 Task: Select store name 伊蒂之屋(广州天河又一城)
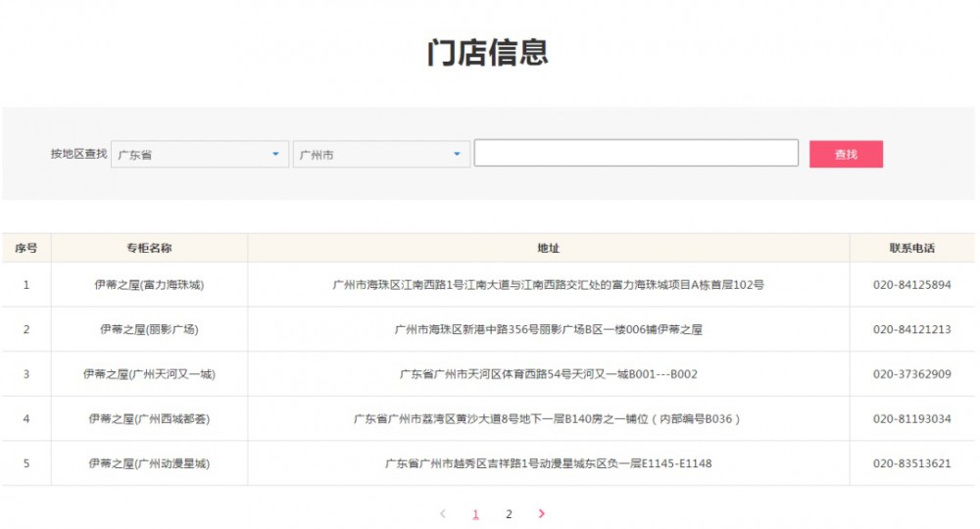pos(149,374)
